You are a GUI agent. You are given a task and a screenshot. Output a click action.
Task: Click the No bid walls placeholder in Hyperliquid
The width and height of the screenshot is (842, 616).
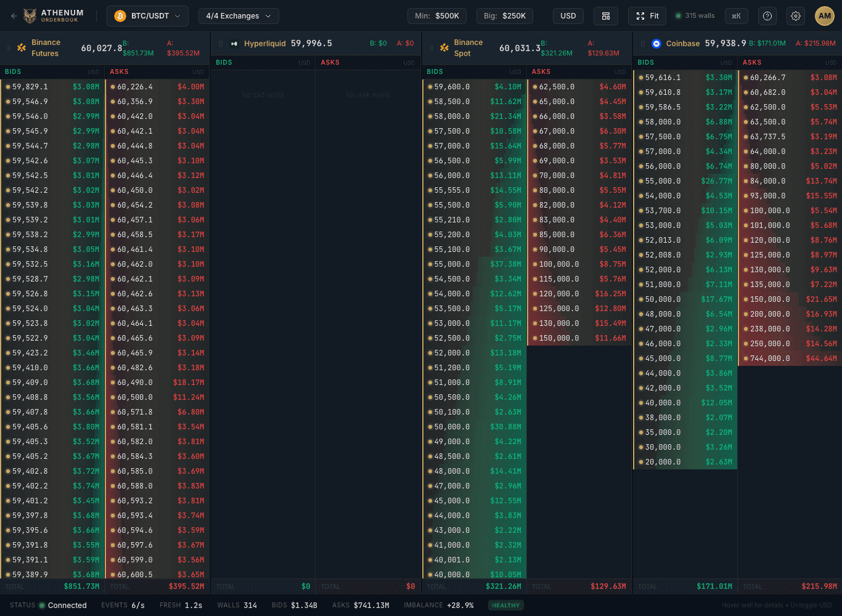[x=263, y=95]
